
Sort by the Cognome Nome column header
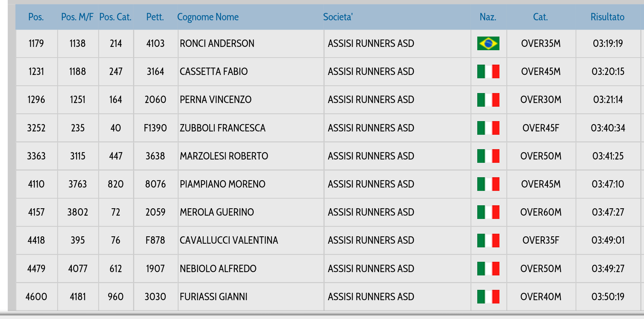click(208, 17)
